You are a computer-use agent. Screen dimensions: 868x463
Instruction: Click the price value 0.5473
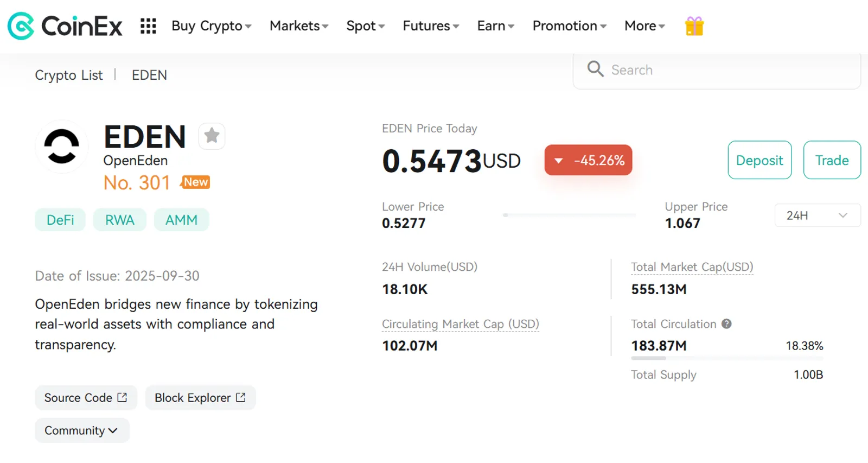tap(432, 161)
